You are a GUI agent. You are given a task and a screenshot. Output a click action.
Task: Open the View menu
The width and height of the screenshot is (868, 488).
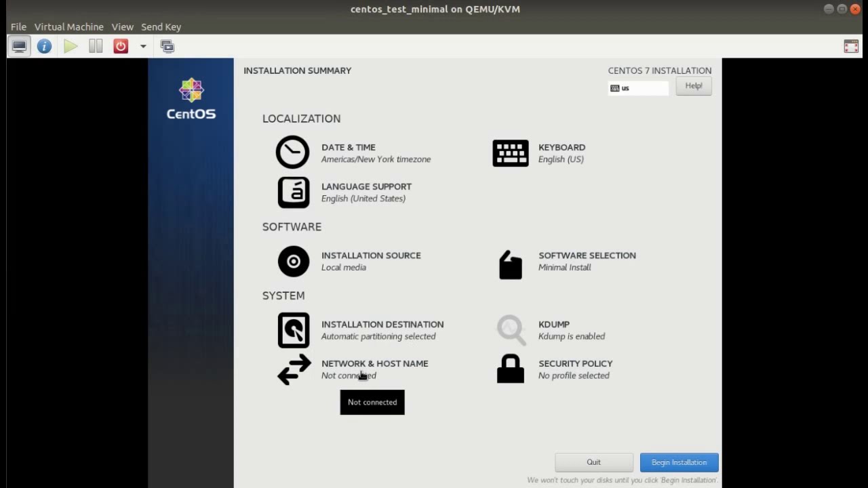click(x=122, y=26)
